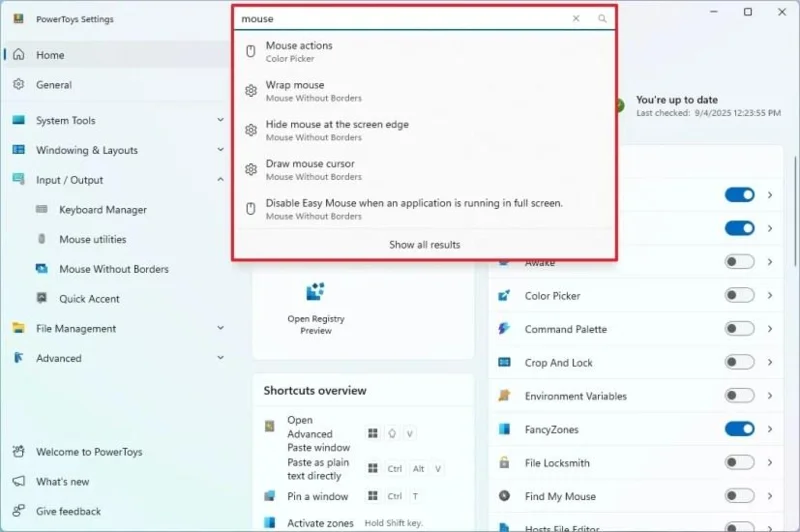Expand the System Tools section chevron
Image resolution: width=800 pixels, height=532 pixels.
tap(220, 119)
